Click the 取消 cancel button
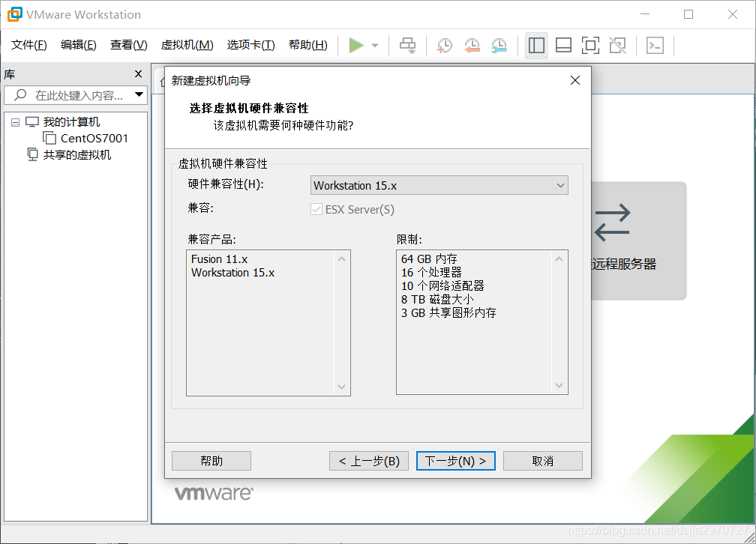Image resolution: width=756 pixels, height=544 pixels. click(543, 461)
